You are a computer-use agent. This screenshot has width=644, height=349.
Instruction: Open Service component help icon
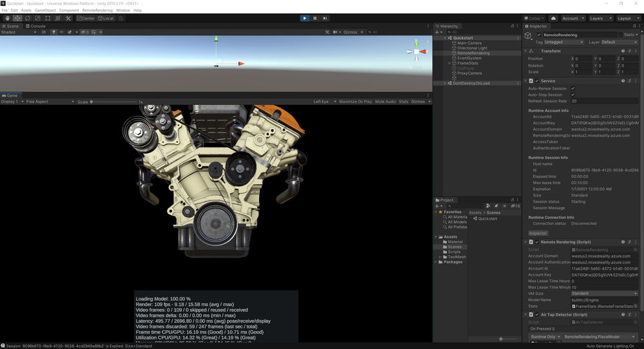[x=623, y=80]
